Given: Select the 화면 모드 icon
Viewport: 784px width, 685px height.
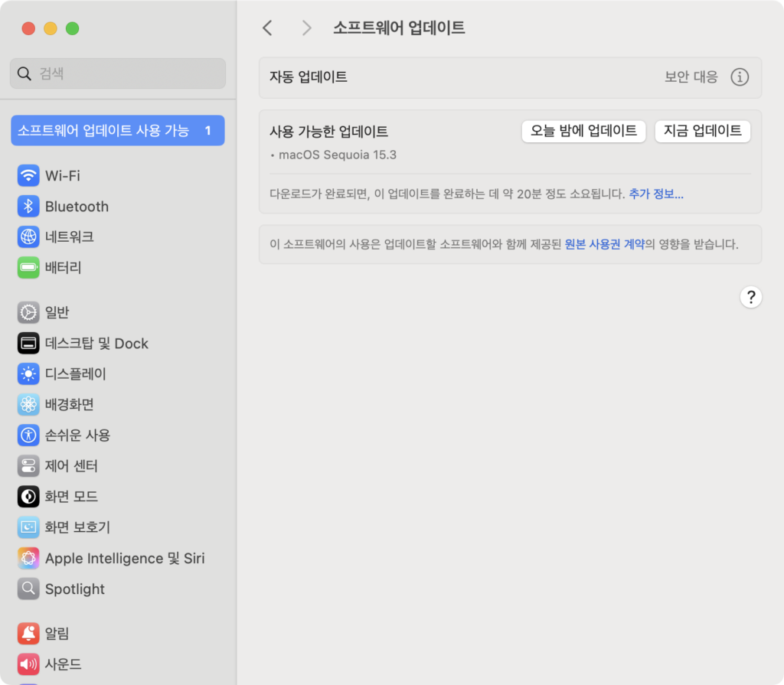Looking at the screenshot, I should [x=28, y=497].
